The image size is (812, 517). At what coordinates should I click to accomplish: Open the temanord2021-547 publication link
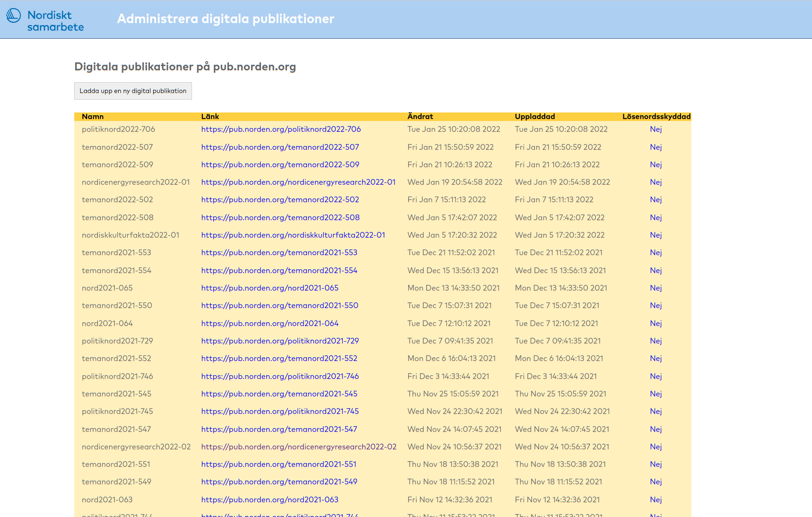pos(279,429)
